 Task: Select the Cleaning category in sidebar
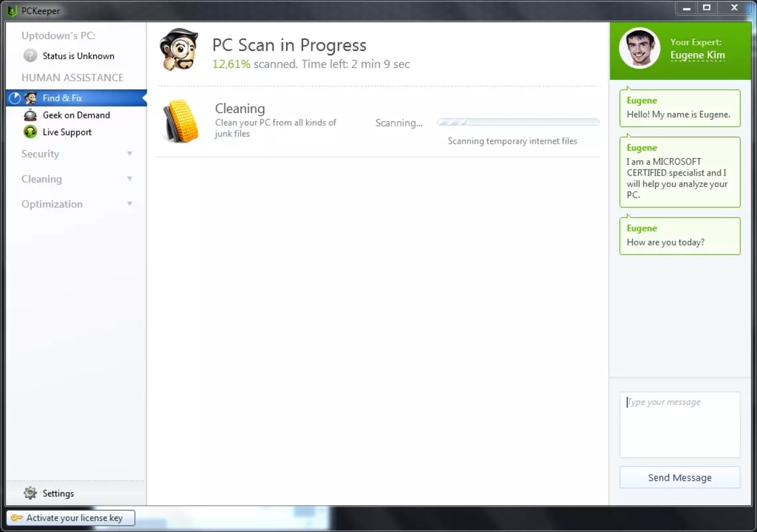(41, 179)
